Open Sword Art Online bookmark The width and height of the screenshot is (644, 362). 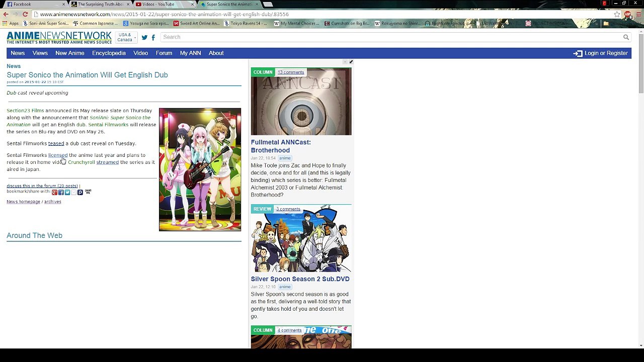(197, 23)
